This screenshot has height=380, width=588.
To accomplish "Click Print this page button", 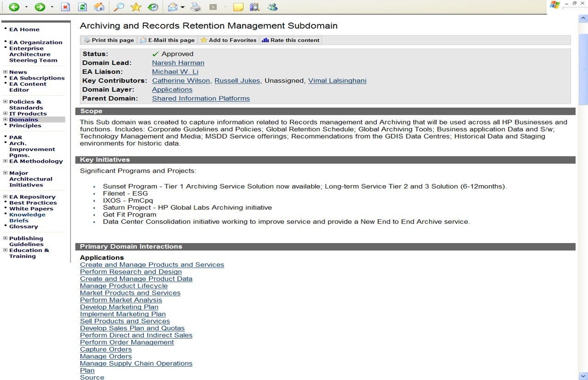I will [x=109, y=40].
